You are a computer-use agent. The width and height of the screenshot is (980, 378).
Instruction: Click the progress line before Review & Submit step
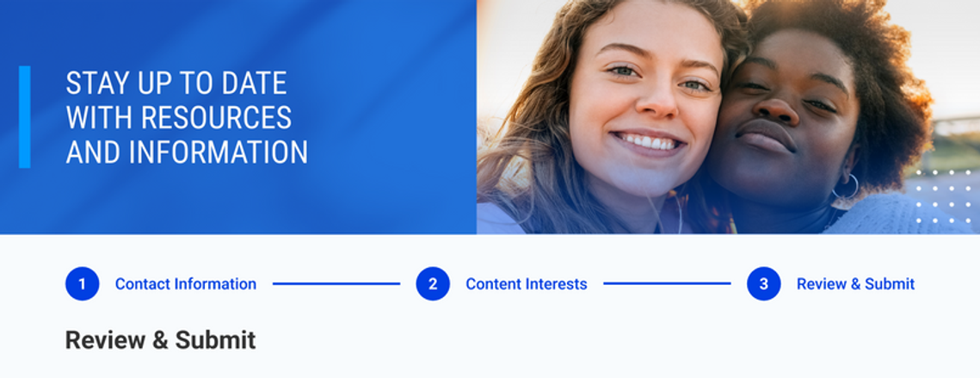click(x=667, y=284)
